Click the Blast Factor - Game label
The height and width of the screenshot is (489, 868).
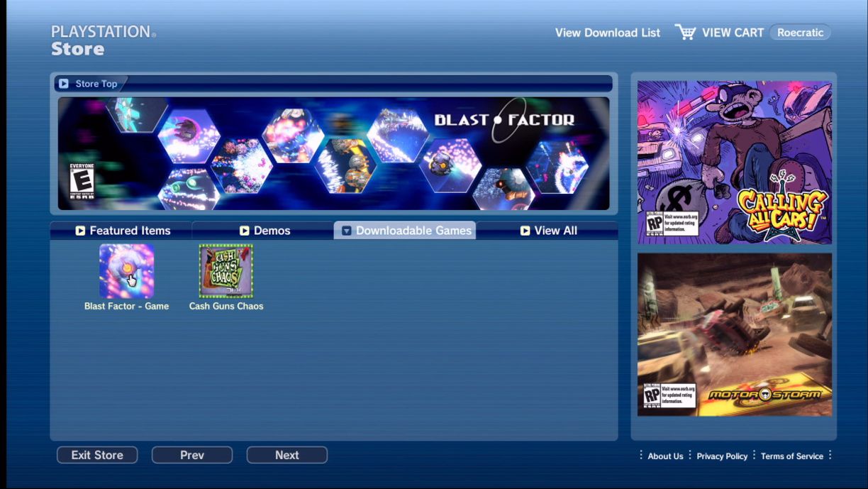pos(127,307)
